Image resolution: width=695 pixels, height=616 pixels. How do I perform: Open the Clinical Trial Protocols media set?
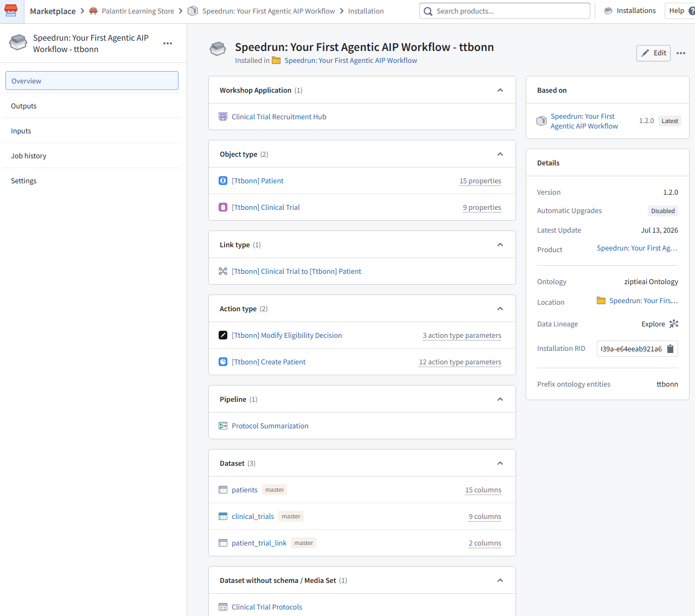[x=266, y=607]
